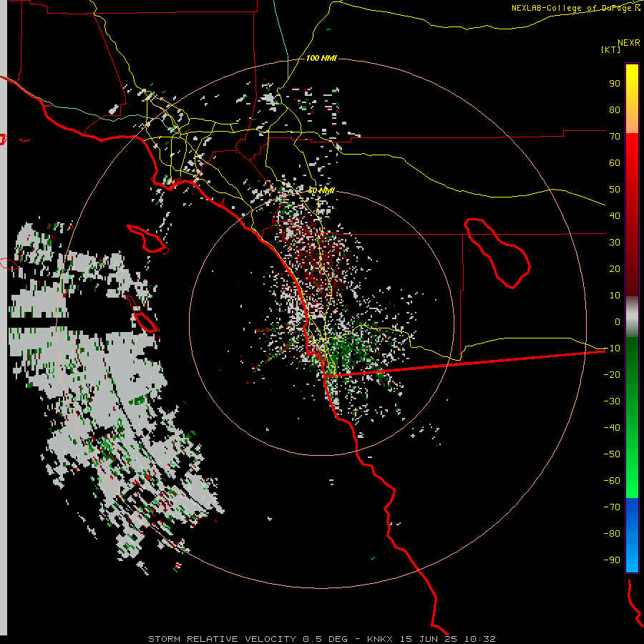Click the "STORM RELATIVE VELOCITY" caption text
Image resolution: width=644 pixels, height=644 pixels.
point(222,639)
